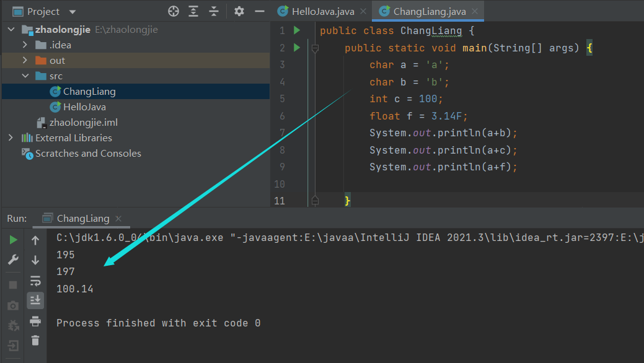
Task: Expand External Libraries node
Action: tap(11, 138)
